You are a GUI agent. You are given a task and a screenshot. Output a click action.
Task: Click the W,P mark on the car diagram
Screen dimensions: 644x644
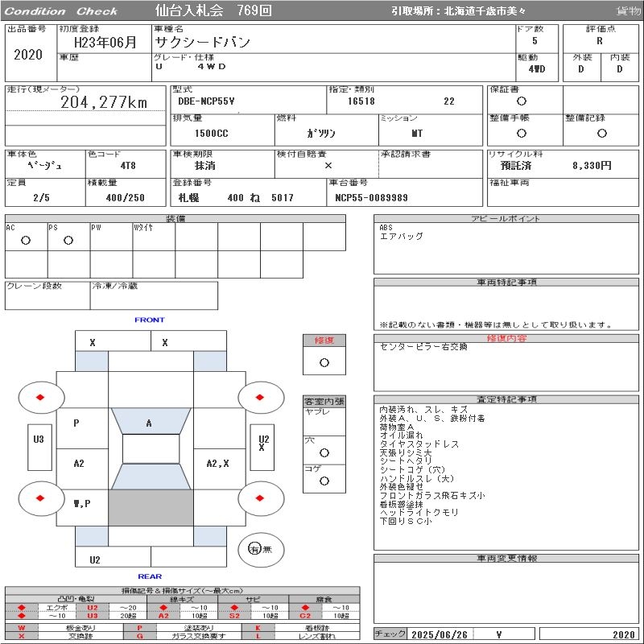pos(80,504)
